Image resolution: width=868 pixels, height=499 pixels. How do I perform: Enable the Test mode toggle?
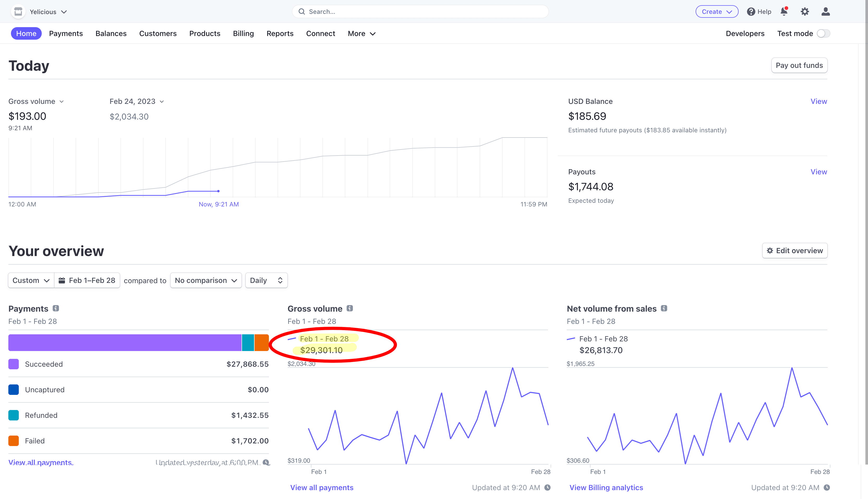[823, 34]
